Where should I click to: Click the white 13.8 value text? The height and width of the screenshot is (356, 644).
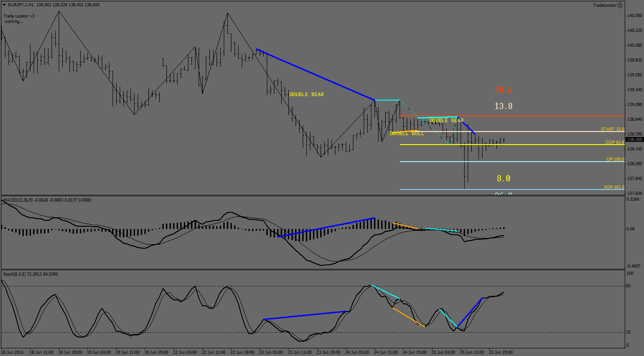[x=503, y=106]
